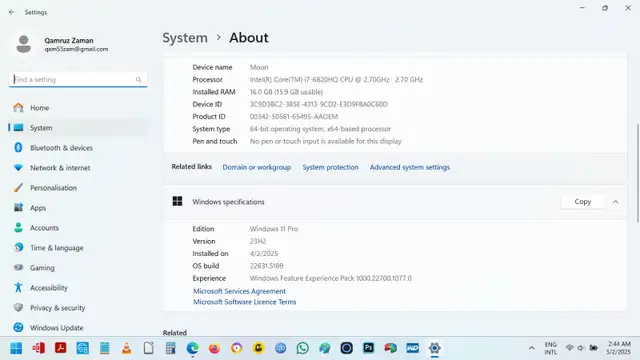This screenshot has width=640, height=360.
Task: Open the Windows Start menu
Action: 16,348
